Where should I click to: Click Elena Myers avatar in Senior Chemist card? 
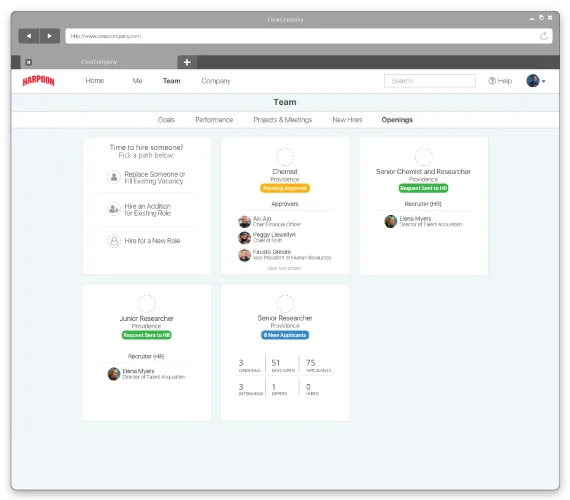[391, 221]
